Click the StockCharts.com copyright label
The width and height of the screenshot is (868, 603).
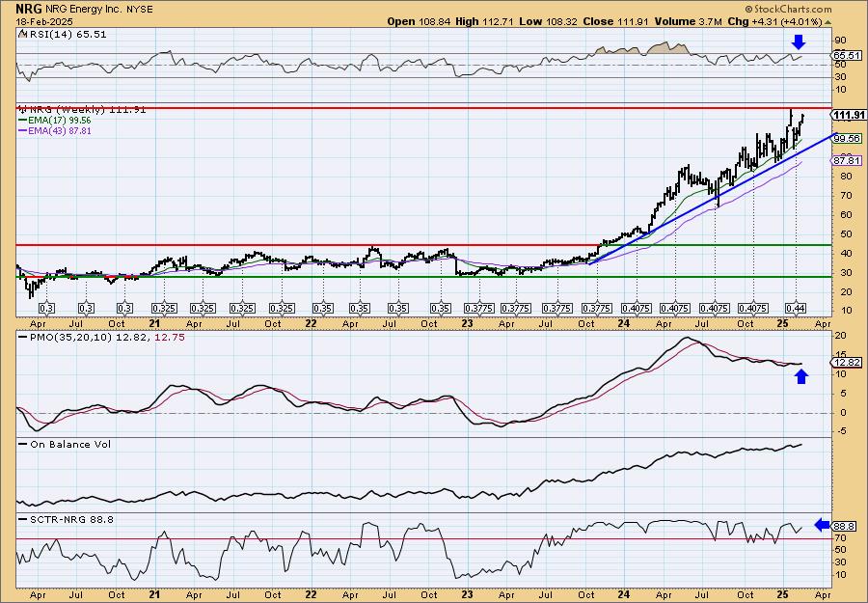pos(788,9)
